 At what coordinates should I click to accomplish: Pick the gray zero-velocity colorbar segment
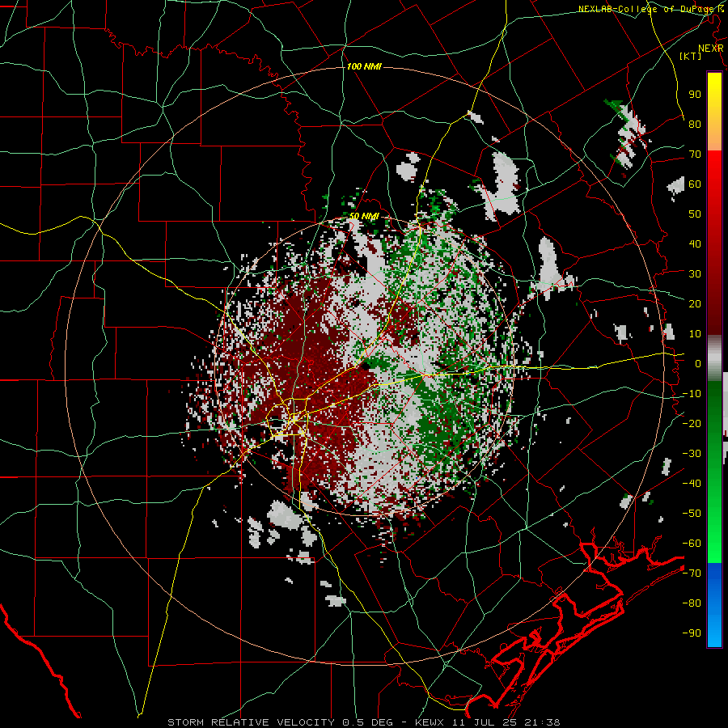(714, 360)
